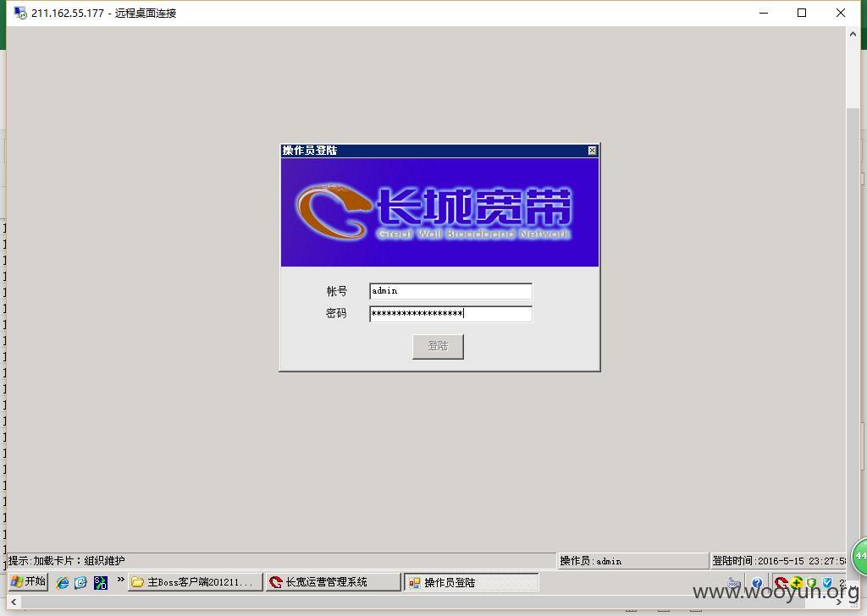The height and width of the screenshot is (616, 867).
Task: Switch to 主Boss客户端 folder taskbar item
Action: 196,582
